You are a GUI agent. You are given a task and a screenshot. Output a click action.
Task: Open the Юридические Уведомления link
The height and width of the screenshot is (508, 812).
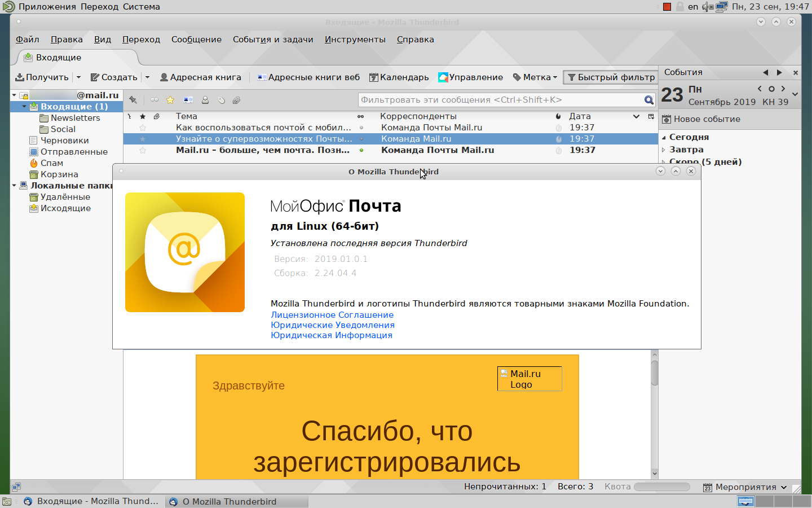click(x=333, y=325)
